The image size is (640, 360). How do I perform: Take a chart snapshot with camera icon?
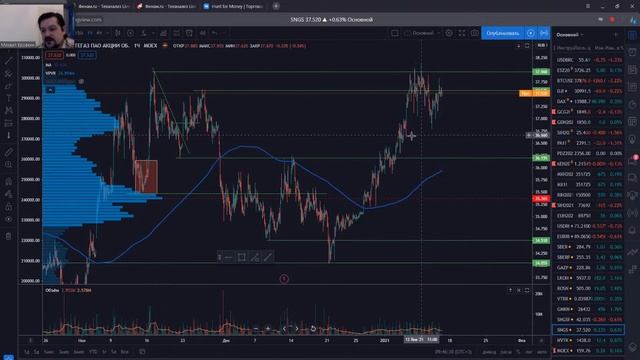(474, 33)
